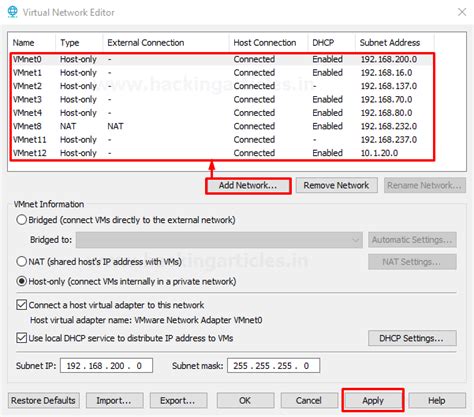Open NAT Settings
This screenshot has width=474, height=417.
click(412, 262)
